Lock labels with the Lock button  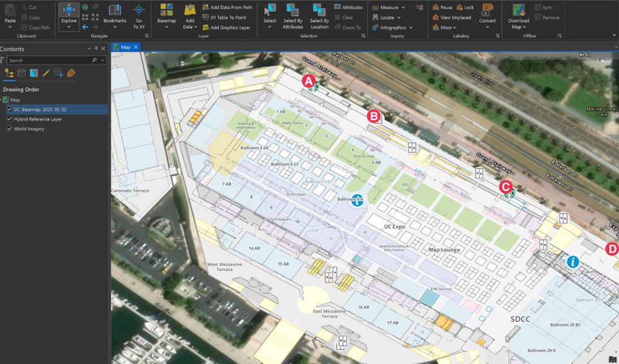click(465, 7)
